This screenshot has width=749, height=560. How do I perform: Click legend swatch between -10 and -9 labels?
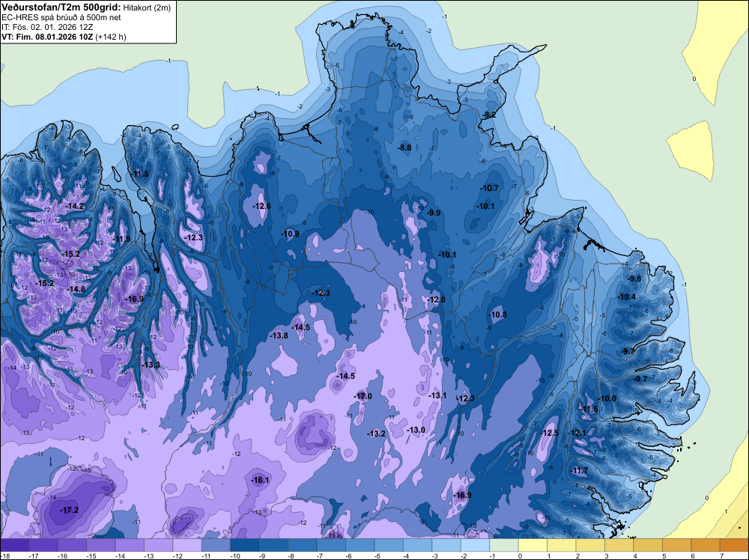(245, 545)
